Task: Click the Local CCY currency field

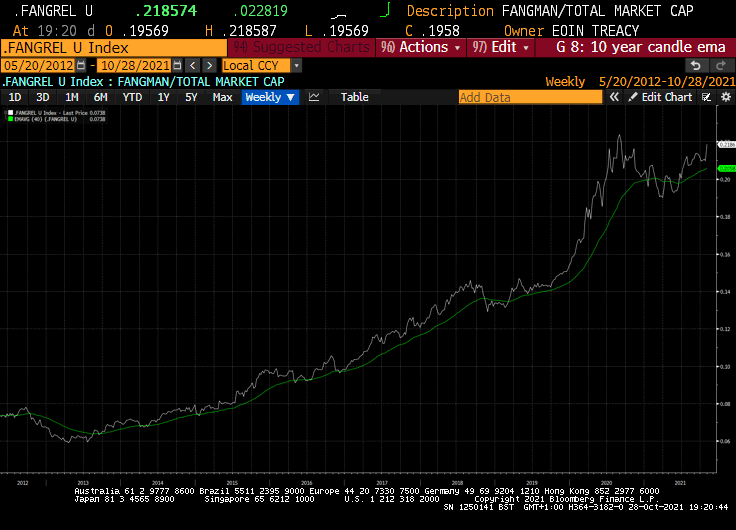Action: click(256, 66)
